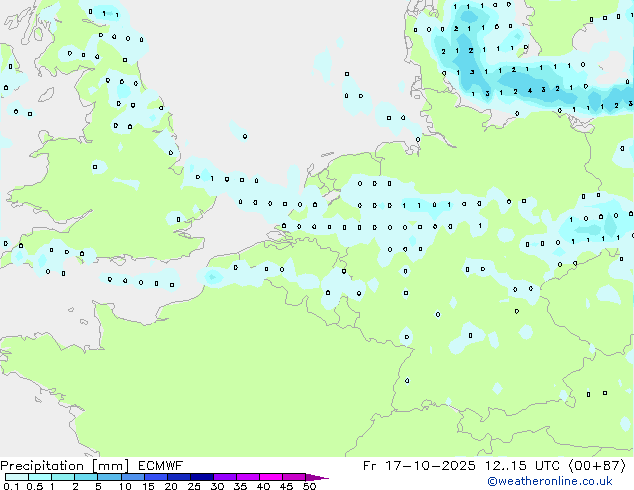Select the 35–40 mm legend swatch
Screen dimensions: 634x490
(248, 477)
